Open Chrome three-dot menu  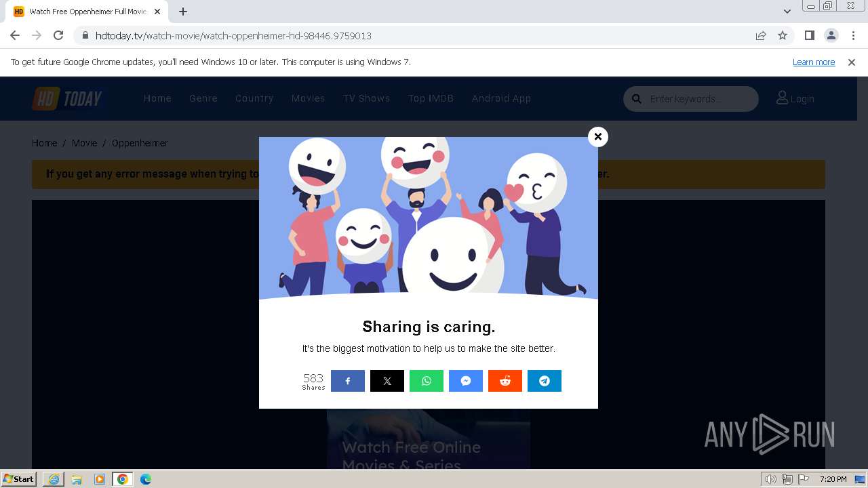point(852,36)
